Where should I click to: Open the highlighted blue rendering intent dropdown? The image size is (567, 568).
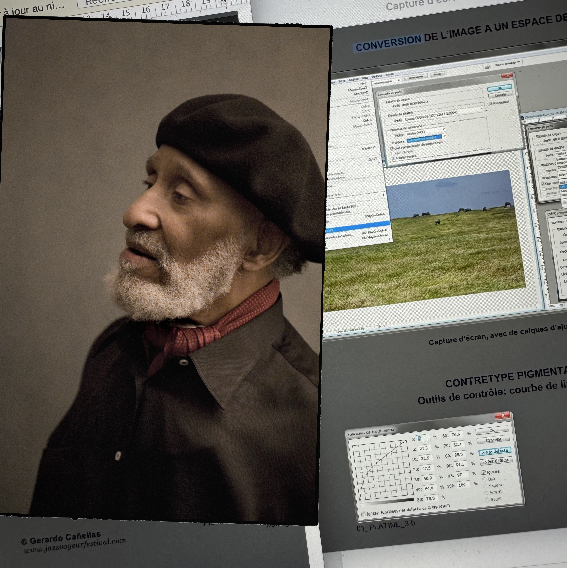pyautogui.click(x=424, y=138)
